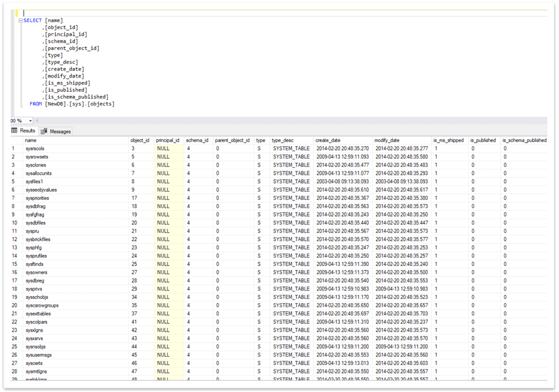Select the modify_date column header

point(402,141)
